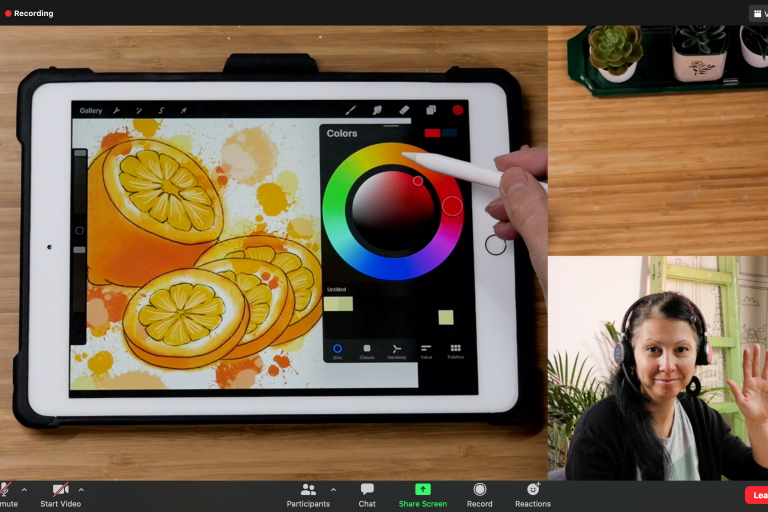Open the Chat panel in Zoom

pyautogui.click(x=367, y=494)
